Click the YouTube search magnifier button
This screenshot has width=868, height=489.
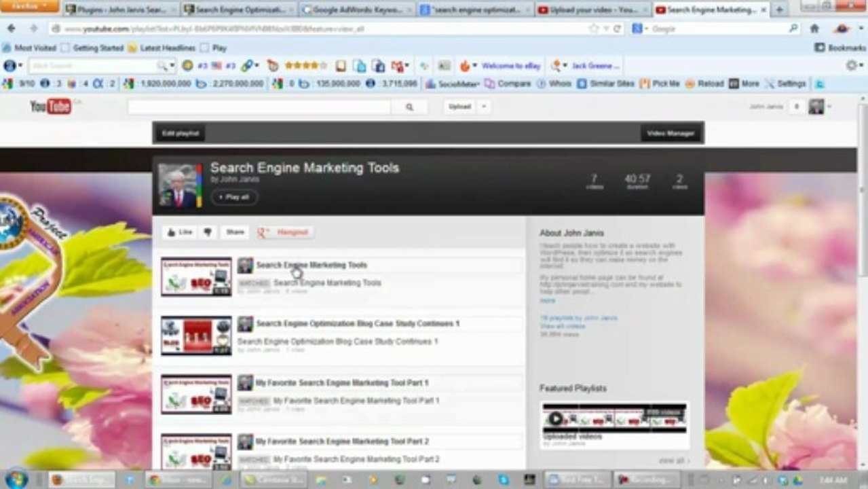pyautogui.click(x=409, y=107)
